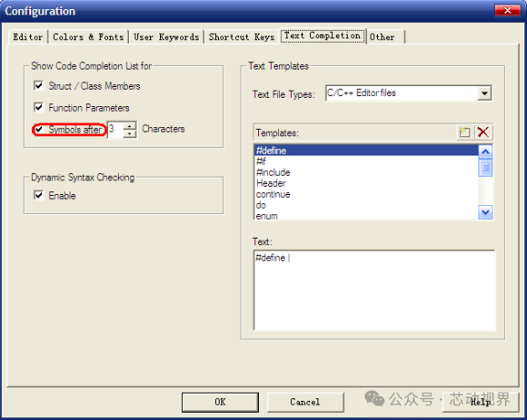This screenshot has height=420, width=527.
Task: Select the Shortcut Keys tab
Action: tap(242, 37)
